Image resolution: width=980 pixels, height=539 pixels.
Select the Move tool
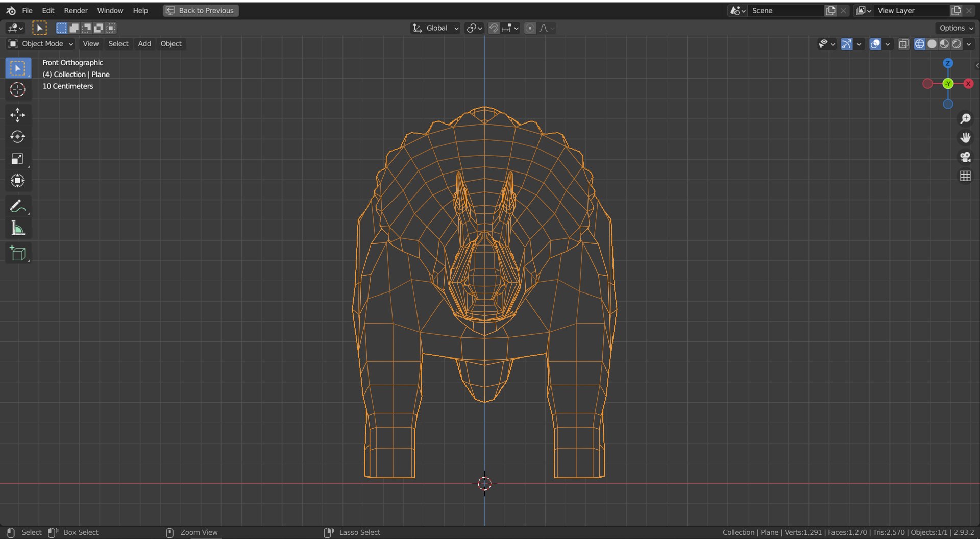pos(17,115)
